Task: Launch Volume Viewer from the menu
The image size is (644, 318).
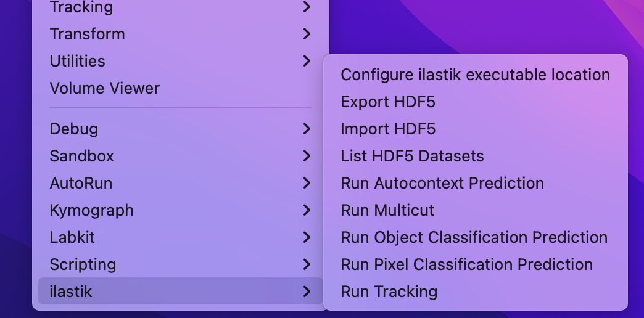Action: pos(180,88)
